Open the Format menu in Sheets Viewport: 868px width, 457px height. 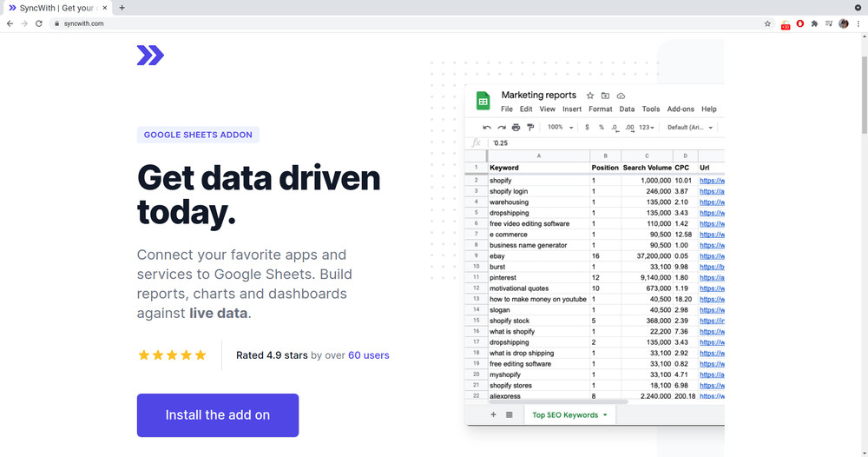tap(600, 109)
